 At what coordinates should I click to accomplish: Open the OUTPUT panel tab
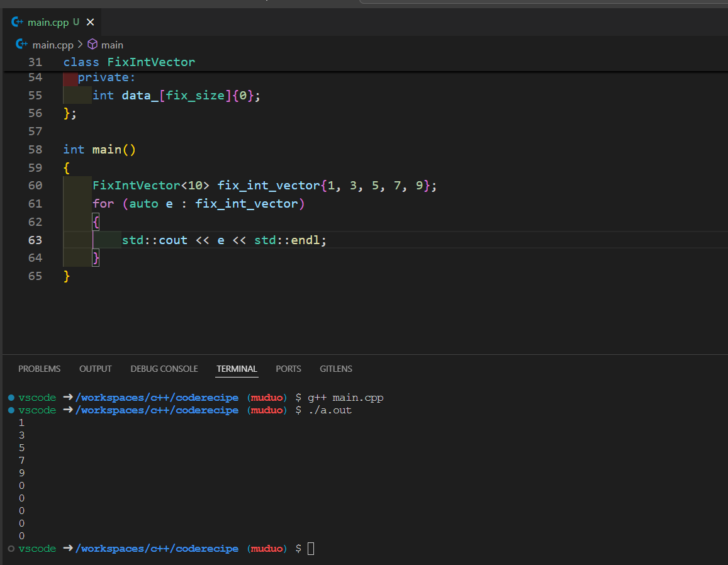pyautogui.click(x=95, y=369)
